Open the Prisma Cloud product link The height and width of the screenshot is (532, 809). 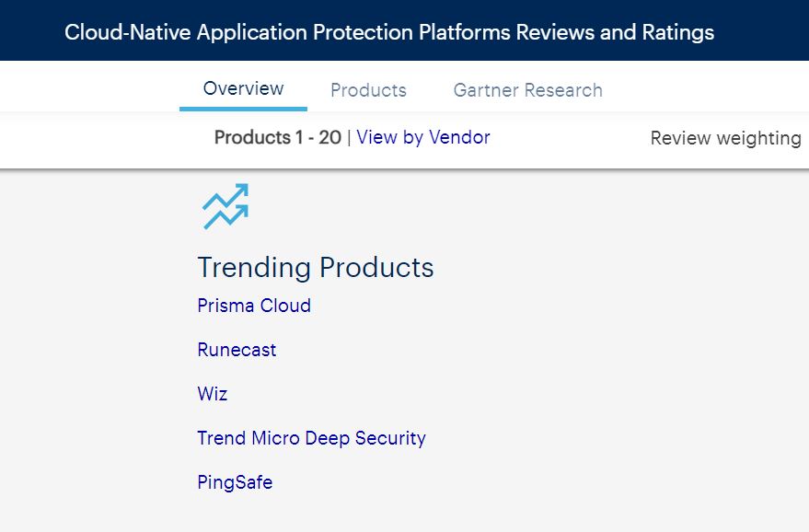(254, 306)
